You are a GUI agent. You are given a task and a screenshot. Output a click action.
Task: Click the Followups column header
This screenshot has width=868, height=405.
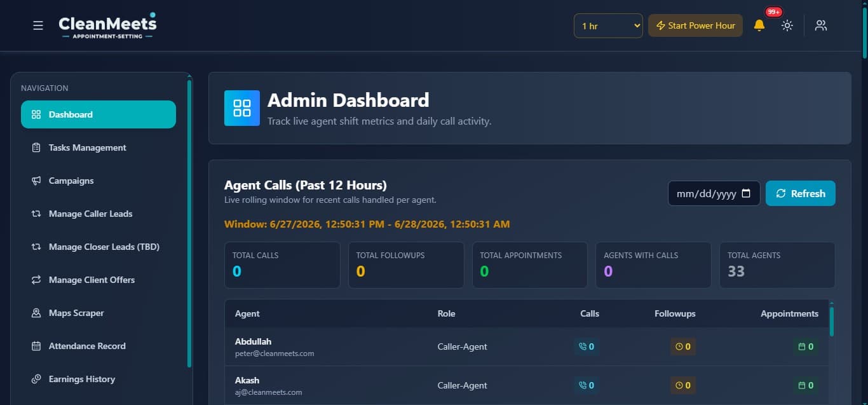pyautogui.click(x=675, y=313)
